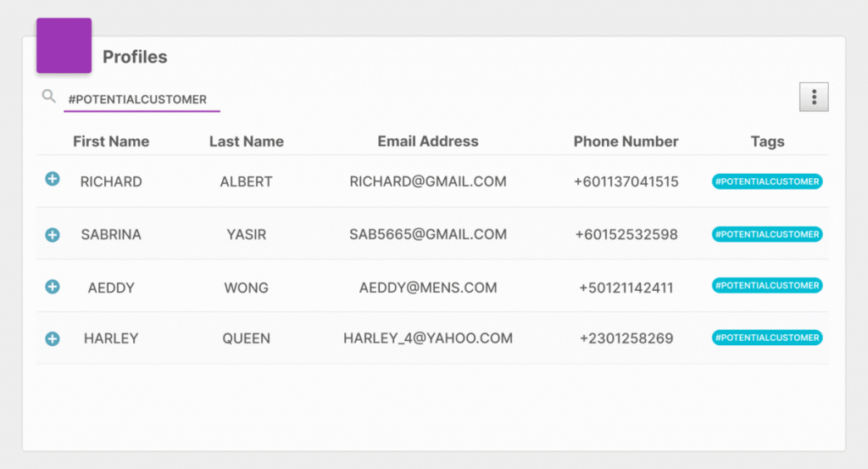Open email RICHARD@GMAIL.COM
The image size is (868, 469).
click(428, 181)
